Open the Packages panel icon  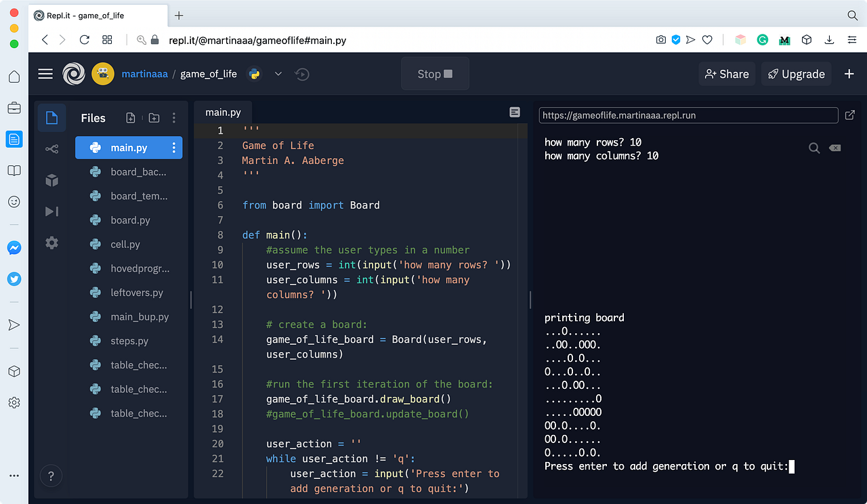51,180
